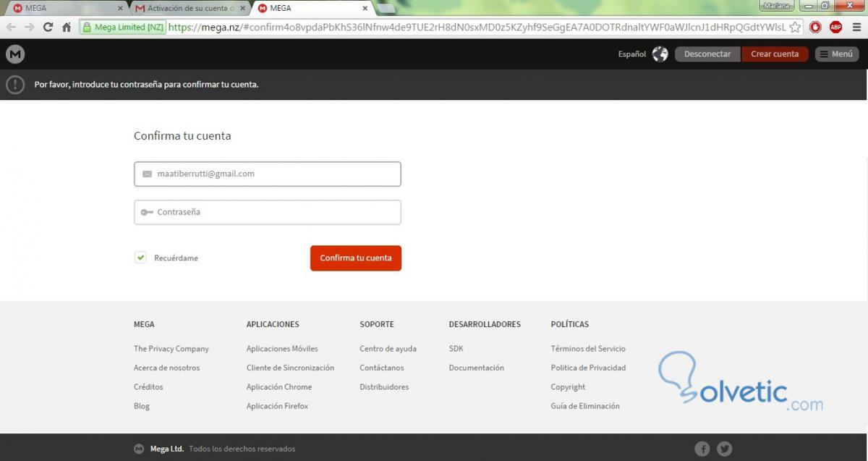Viewport: 868px width, 461px height.
Task: Switch to the Gmail Activación de su cuenta tab
Action: pyautogui.click(x=190, y=9)
